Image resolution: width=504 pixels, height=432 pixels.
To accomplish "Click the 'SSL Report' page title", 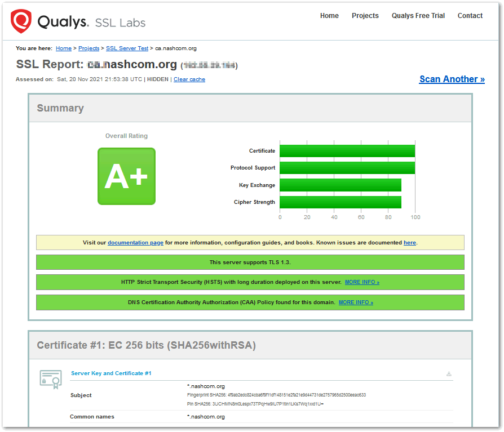I will click(x=127, y=65).
